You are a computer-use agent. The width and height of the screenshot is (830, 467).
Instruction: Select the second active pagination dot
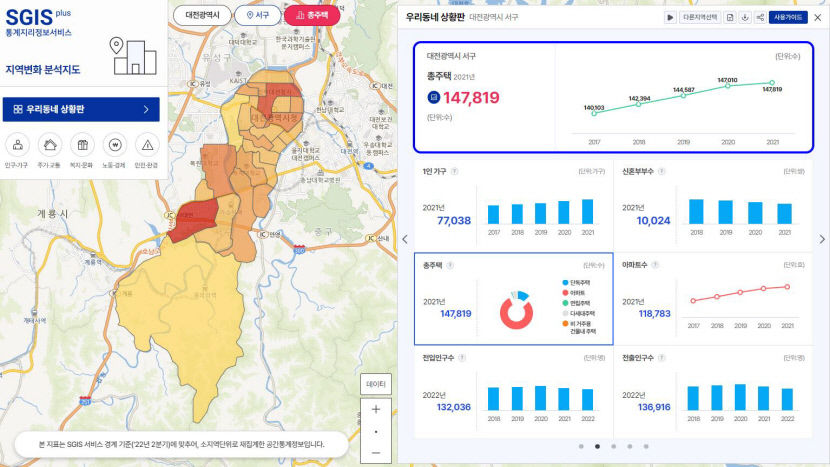click(x=597, y=446)
